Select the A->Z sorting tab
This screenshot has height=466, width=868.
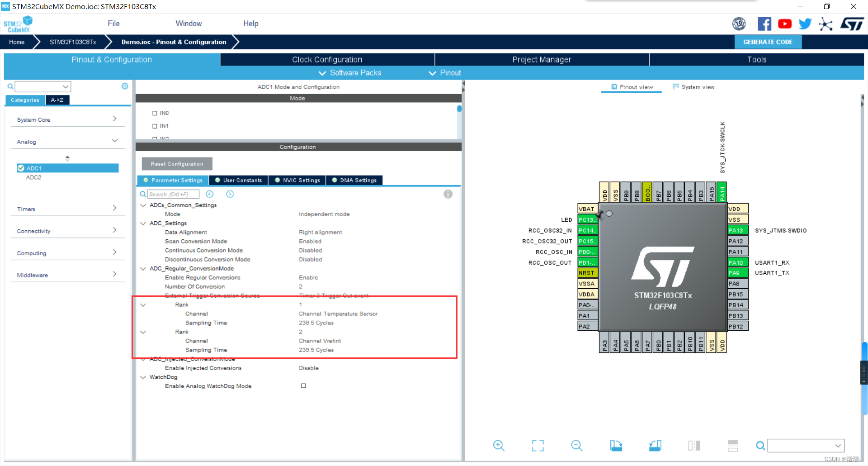57,100
